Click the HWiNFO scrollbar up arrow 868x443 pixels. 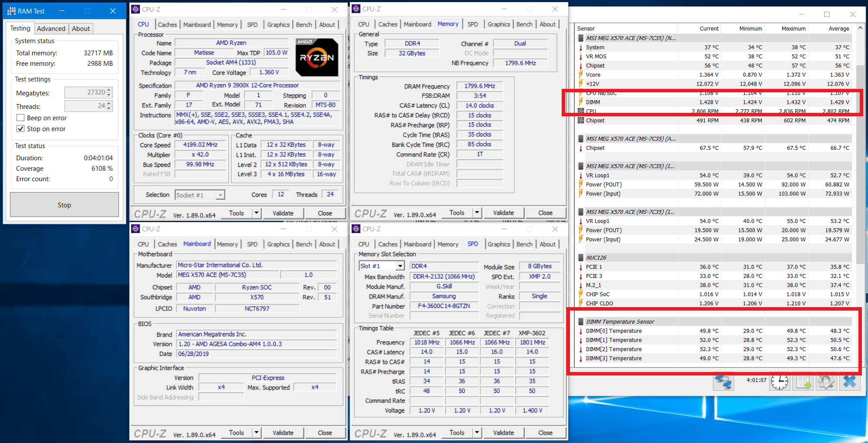[860, 28]
